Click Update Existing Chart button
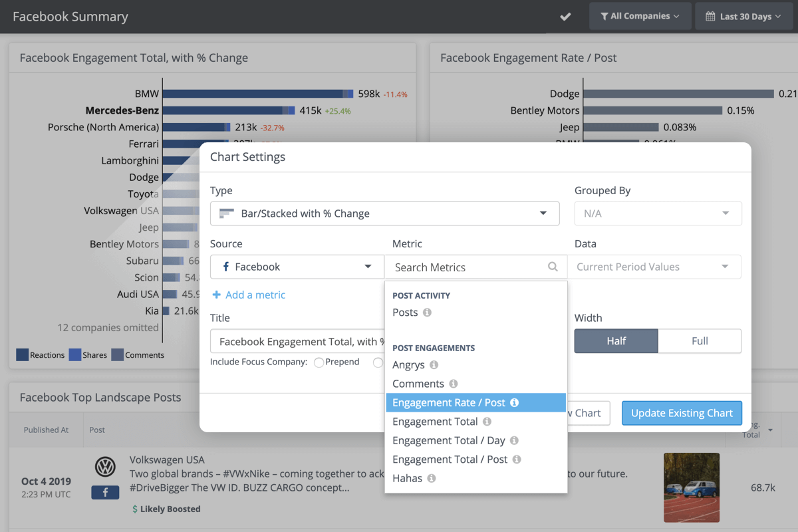 pyautogui.click(x=682, y=413)
